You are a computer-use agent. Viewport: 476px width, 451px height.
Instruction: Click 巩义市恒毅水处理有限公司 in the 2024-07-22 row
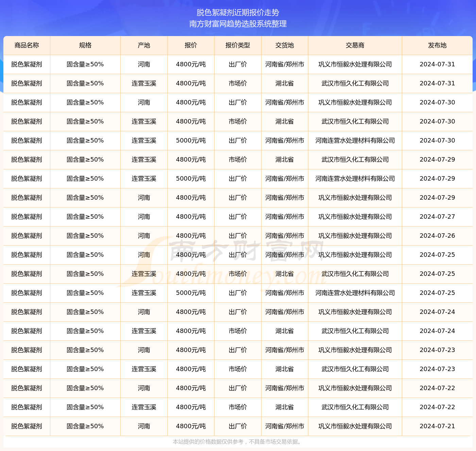click(355, 388)
